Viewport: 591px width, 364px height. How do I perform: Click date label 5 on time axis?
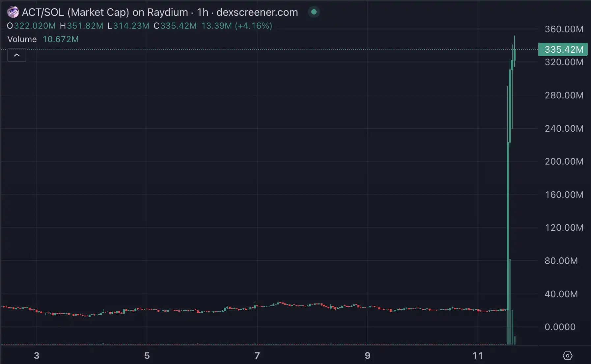147,356
